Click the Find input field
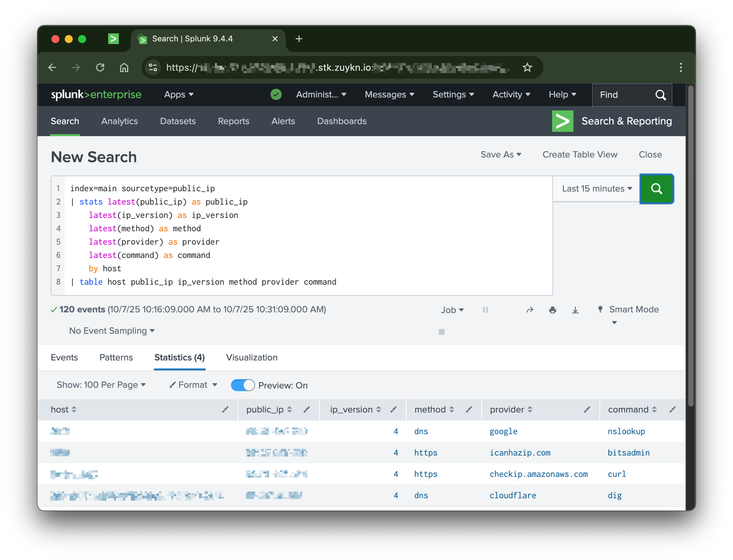733x560 pixels. click(x=624, y=95)
